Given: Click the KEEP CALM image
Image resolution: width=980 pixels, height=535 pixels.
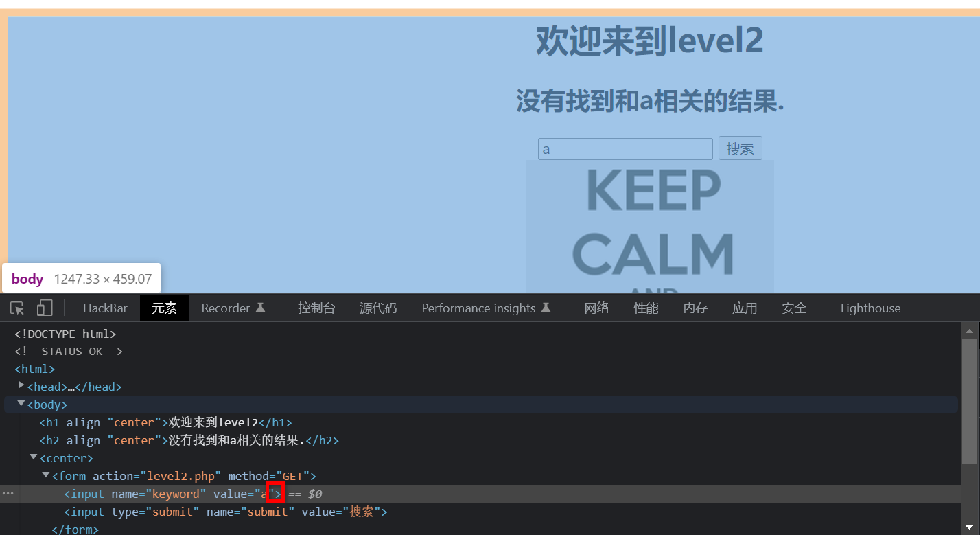Looking at the screenshot, I should click(649, 227).
